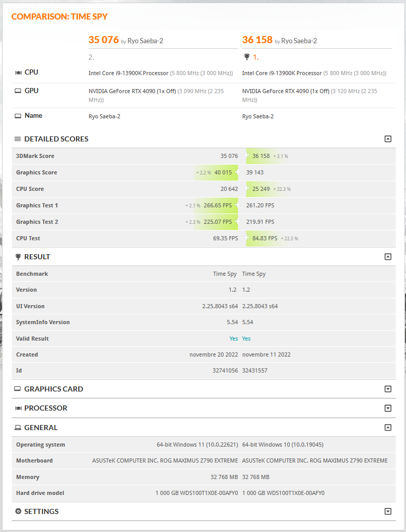
Task: Click the GPU monitor icon
Action: pos(18,91)
